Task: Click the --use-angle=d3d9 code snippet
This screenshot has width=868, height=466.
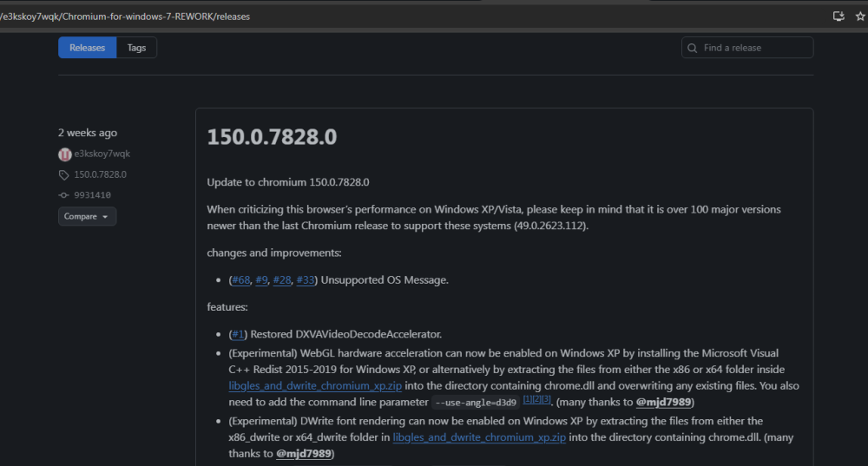Action: coord(476,403)
